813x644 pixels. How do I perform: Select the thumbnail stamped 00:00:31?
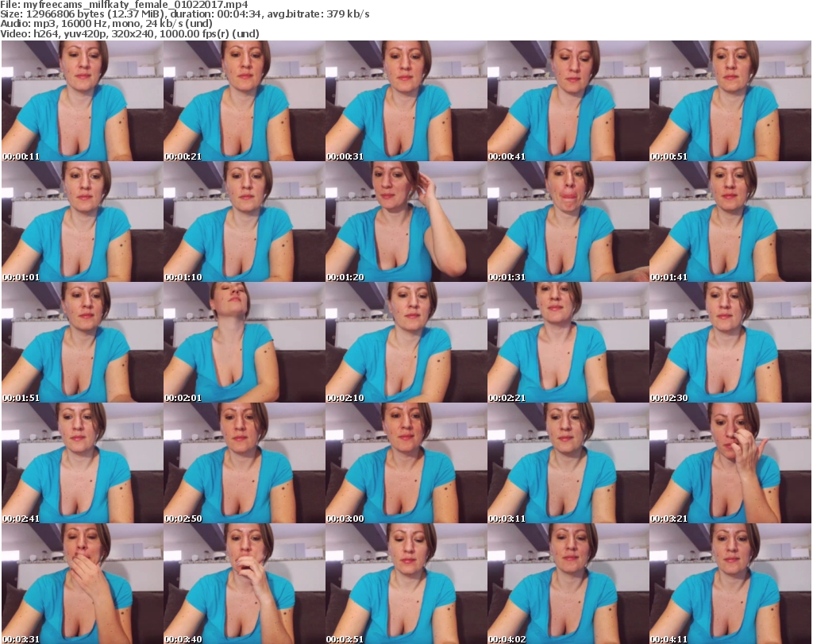(406, 101)
